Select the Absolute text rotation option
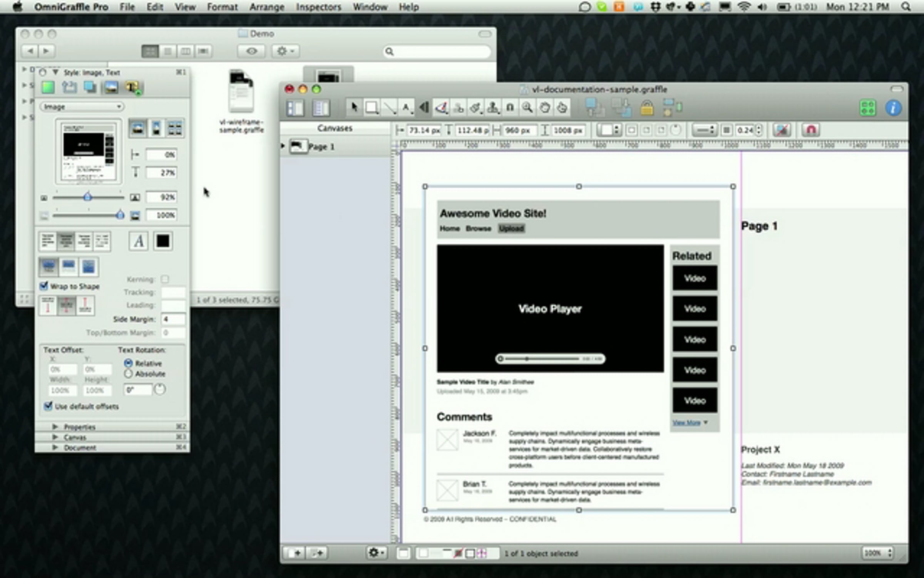The image size is (924, 578). point(129,374)
